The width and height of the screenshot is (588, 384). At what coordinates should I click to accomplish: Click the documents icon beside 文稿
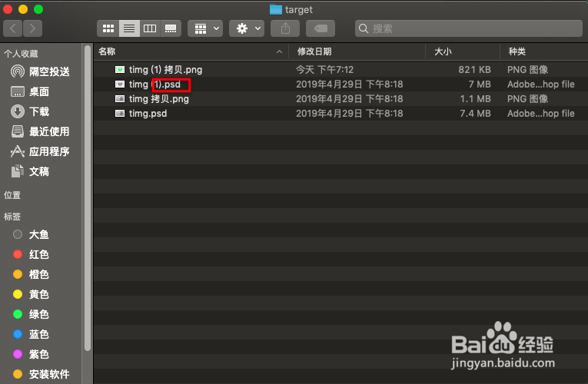coord(18,171)
